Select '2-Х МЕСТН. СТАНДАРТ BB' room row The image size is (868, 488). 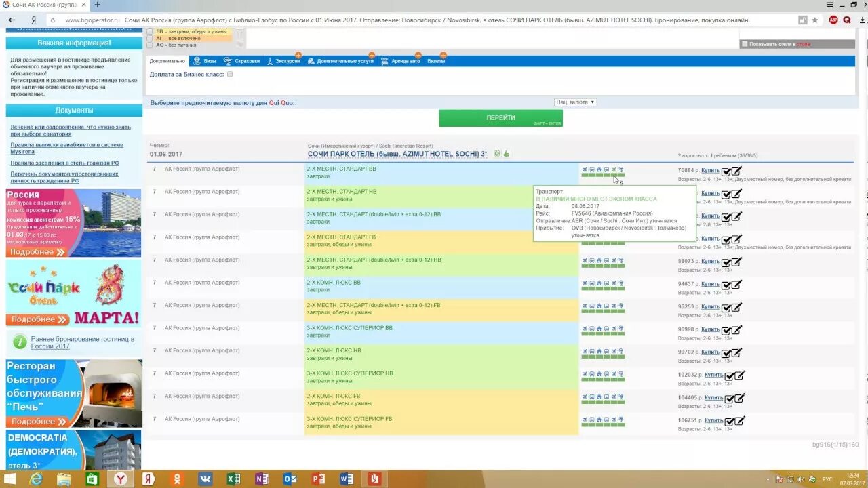point(441,172)
